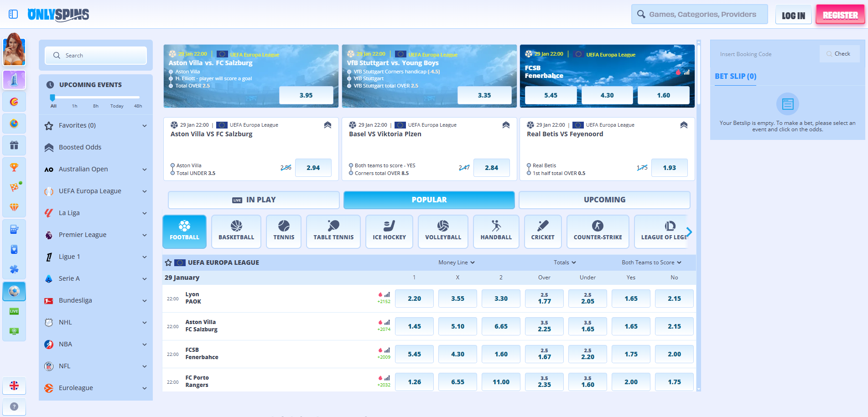Focus the Games, Categories, Providers search
Viewport: 868px width, 417px height.
[700, 14]
